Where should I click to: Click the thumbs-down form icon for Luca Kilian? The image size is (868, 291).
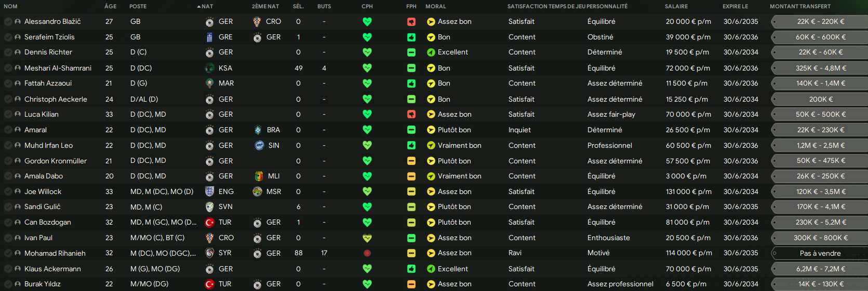tap(411, 115)
